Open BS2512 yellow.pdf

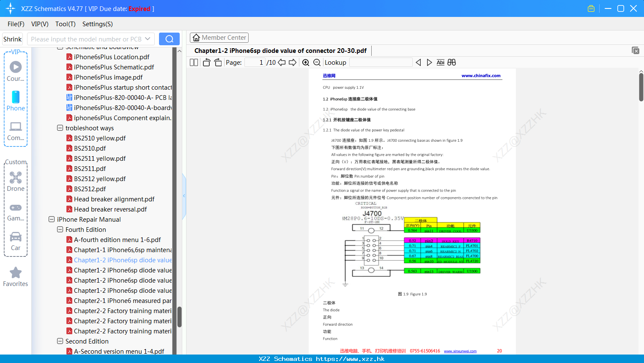[x=100, y=179]
